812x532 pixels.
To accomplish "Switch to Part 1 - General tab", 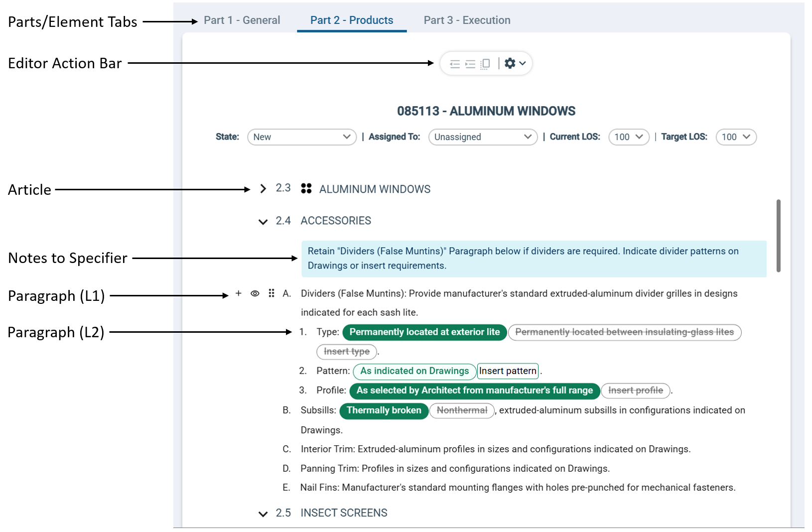I will [x=242, y=20].
